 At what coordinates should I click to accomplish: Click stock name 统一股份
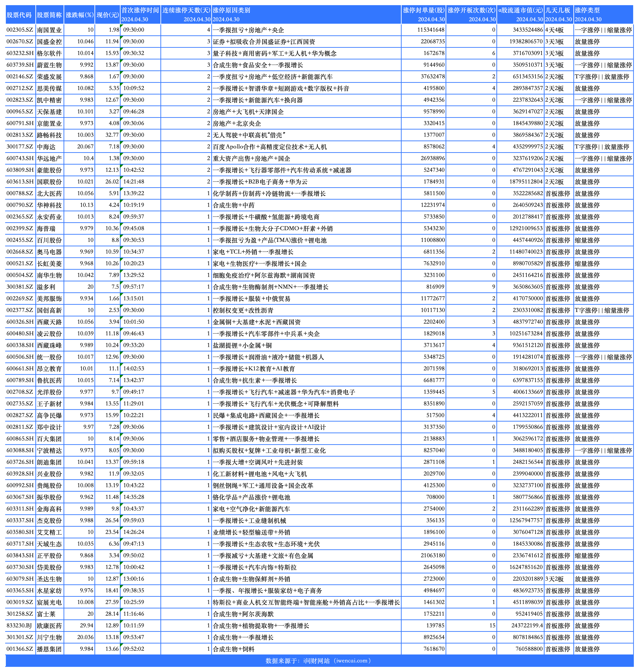pyautogui.click(x=49, y=357)
